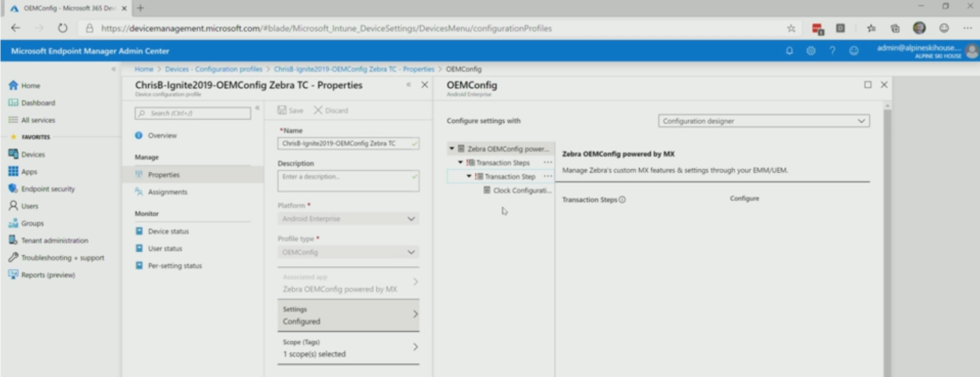Open browser favorites list icon

871,28
